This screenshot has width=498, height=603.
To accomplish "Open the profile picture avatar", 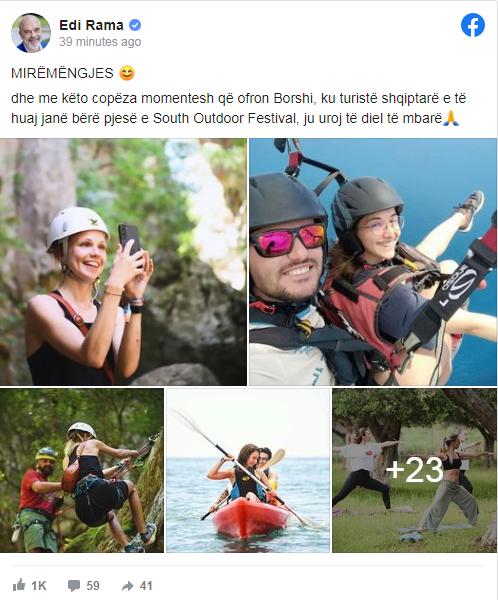I will [30, 33].
